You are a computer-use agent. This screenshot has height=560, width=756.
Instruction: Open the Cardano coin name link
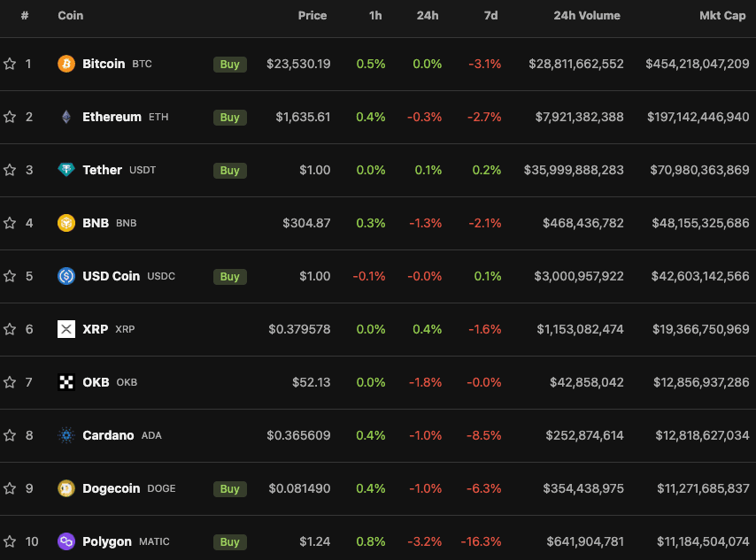click(108, 435)
